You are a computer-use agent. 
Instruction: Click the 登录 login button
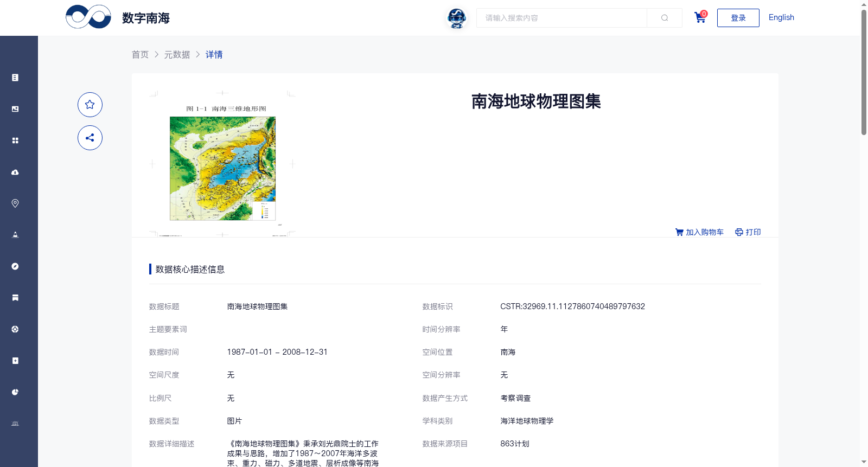tap(738, 18)
